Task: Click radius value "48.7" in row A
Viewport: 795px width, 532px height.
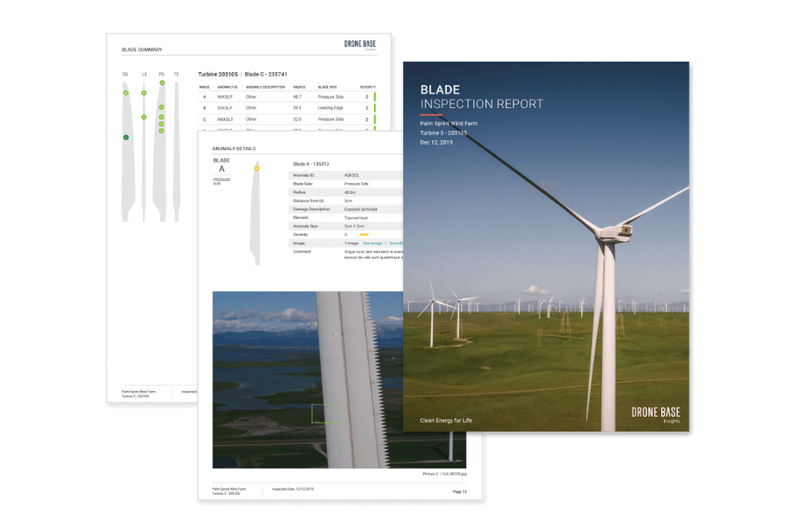Action: click(x=297, y=97)
